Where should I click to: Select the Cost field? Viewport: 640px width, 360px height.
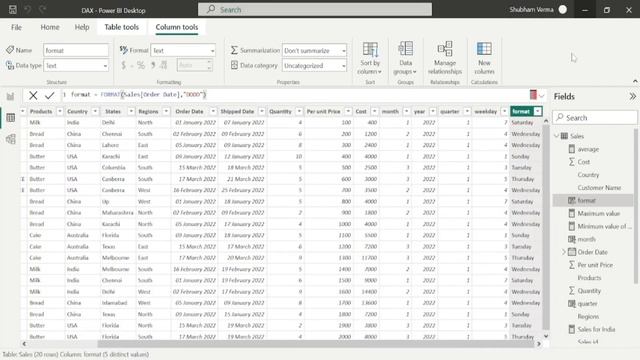click(583, 162)
